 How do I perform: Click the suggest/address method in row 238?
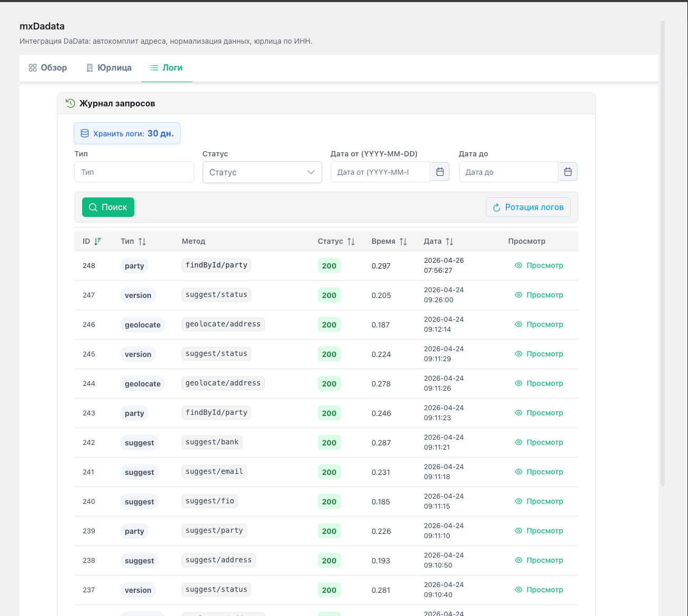pos(218,560)
